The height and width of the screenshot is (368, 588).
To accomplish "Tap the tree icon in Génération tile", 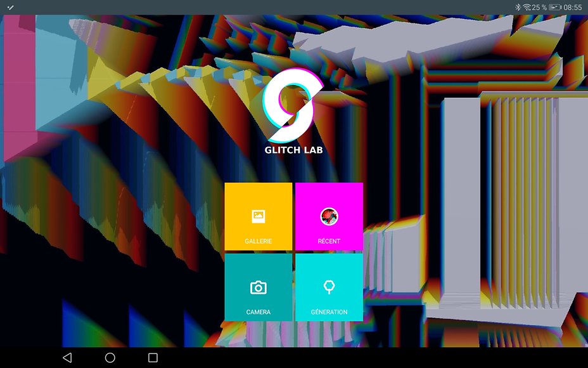I will 329,287.
